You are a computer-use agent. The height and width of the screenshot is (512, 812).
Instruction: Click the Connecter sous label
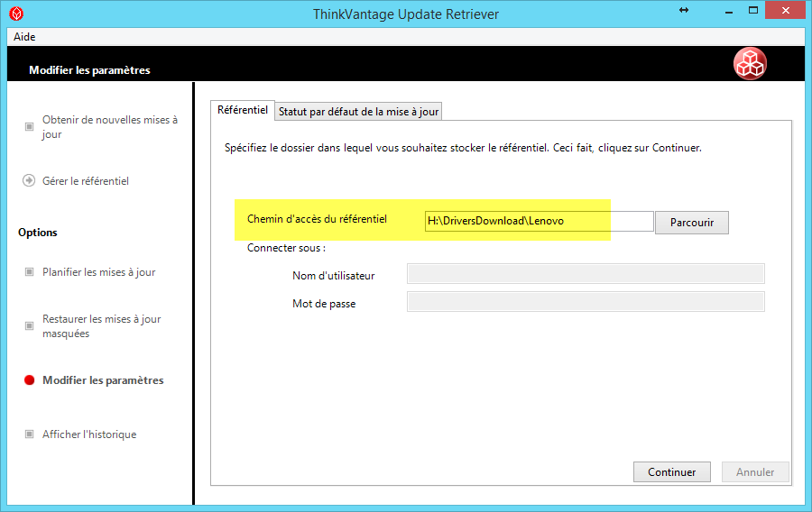pyautogui.click(x=286, y=248)
